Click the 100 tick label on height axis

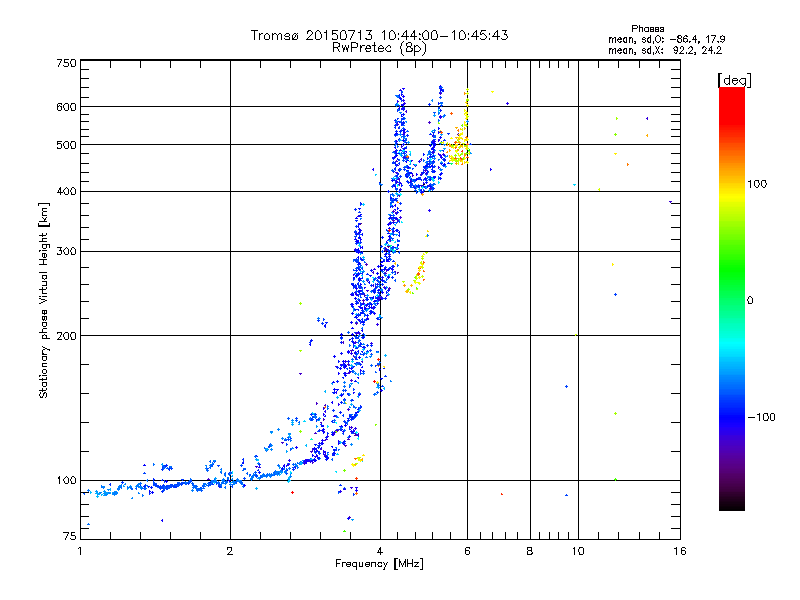click(x=66, y=481)
